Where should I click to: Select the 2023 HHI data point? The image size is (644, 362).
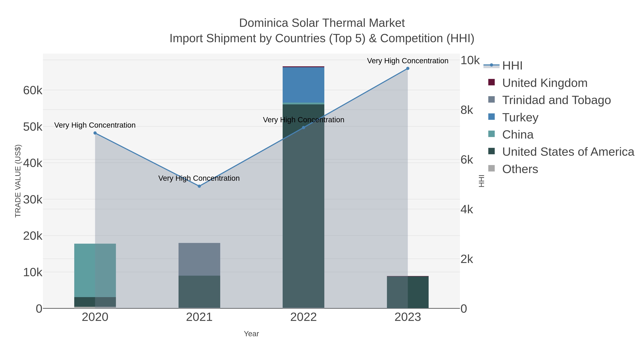coord(408,68)
